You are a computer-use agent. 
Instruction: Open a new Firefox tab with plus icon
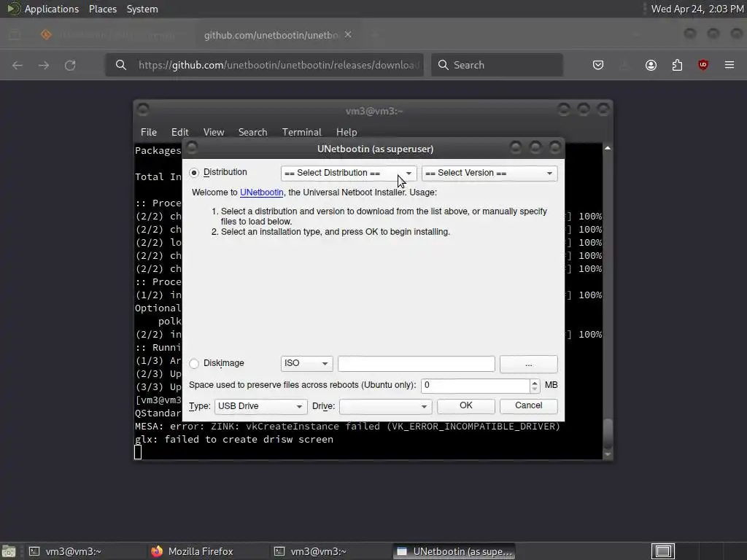coord(375,35)
